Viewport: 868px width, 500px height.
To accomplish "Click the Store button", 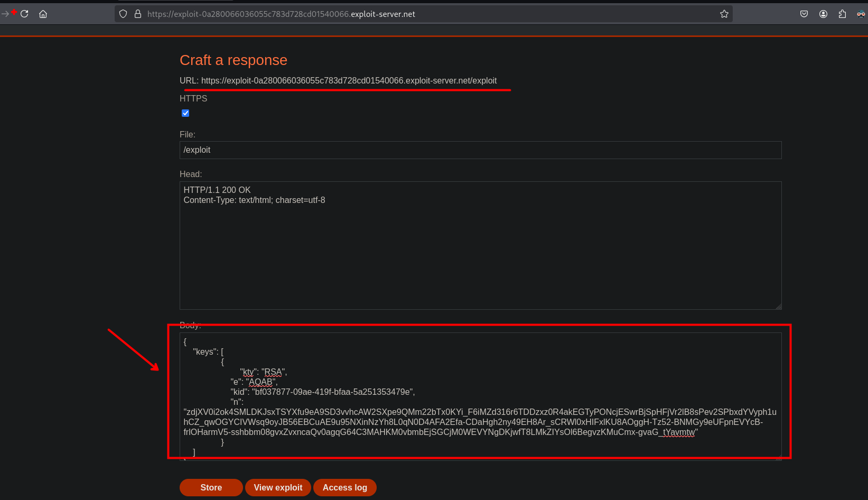I will point(211,487).
